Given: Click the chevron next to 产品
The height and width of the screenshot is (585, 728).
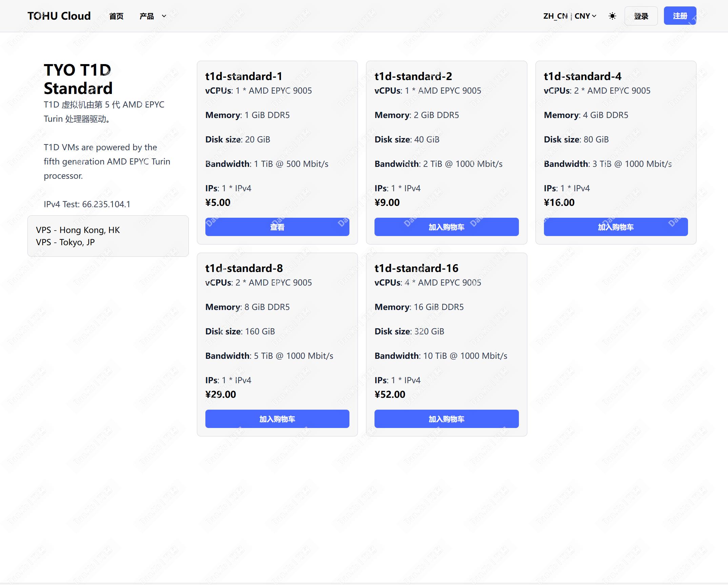Looking at the screenshot, I should (164, 16).
